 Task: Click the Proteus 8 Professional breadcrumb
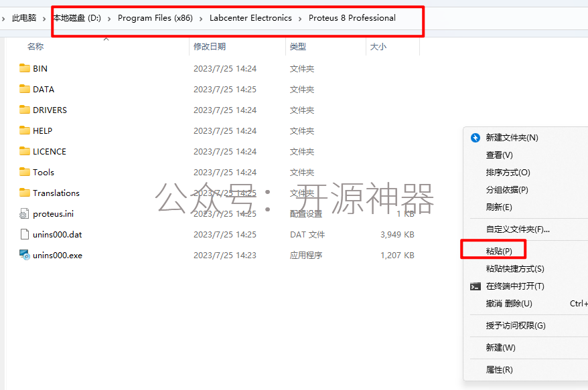pos(352,18)
